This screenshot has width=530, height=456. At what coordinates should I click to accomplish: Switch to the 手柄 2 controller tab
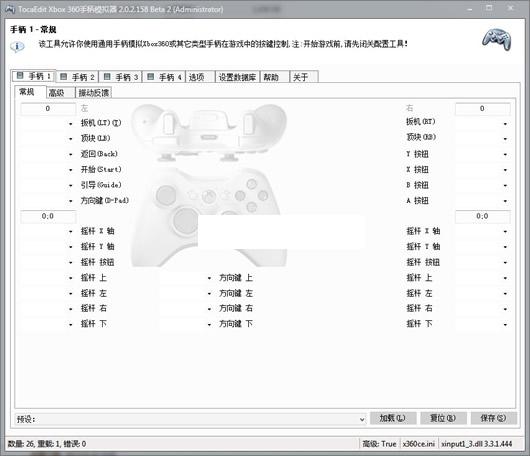[77, 77]
